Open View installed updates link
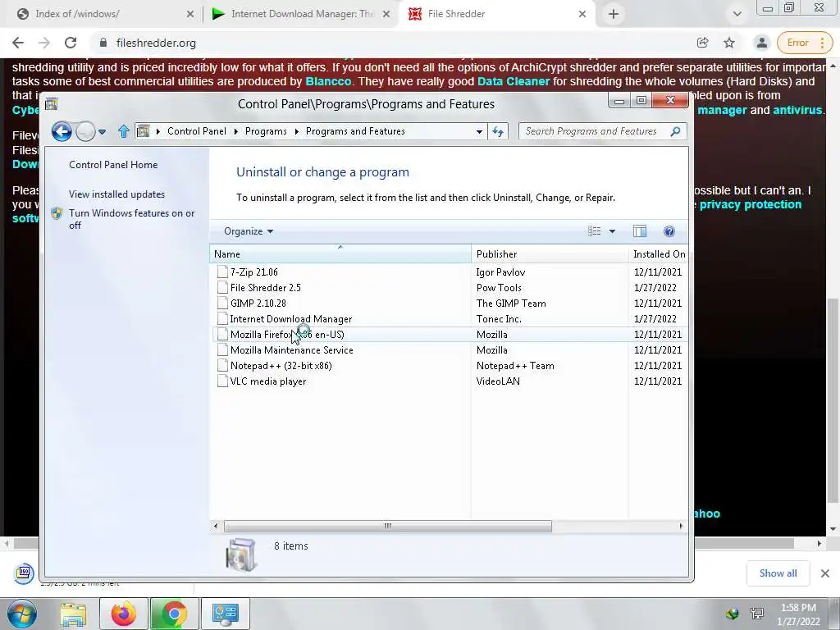This screenshot has width=840, height=630. (x=116, y=194)
